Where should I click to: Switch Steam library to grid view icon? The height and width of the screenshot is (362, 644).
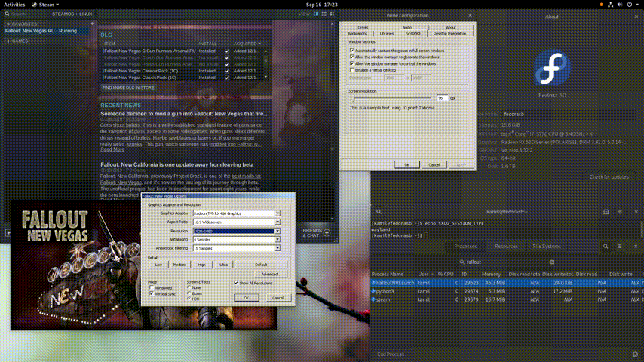point(332,14)
